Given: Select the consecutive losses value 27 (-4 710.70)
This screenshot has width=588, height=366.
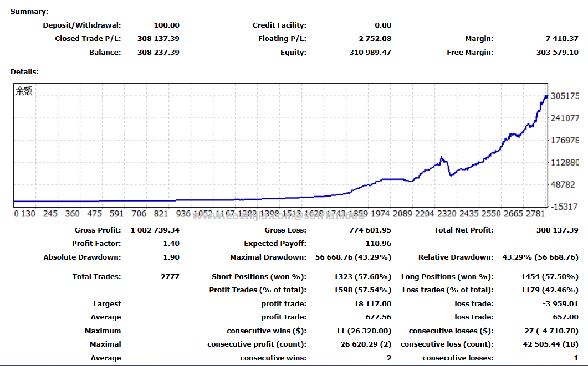Looking at the screenshot, I should coord(551,331).
